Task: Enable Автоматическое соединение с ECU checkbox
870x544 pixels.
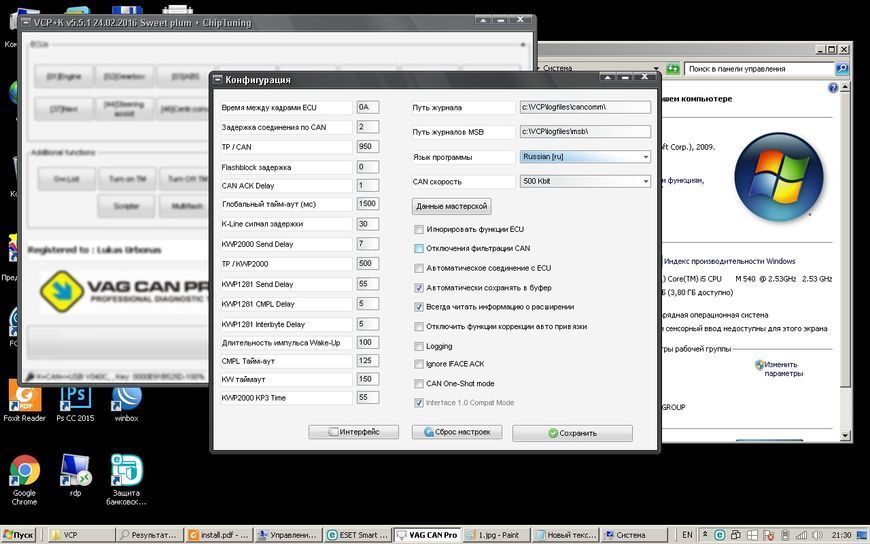Action: tap(419, 268)
